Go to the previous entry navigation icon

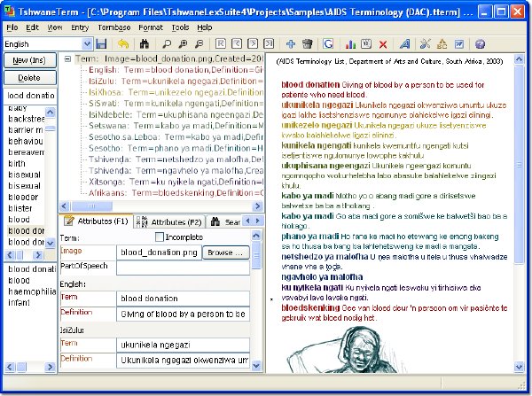coord(237,43)
